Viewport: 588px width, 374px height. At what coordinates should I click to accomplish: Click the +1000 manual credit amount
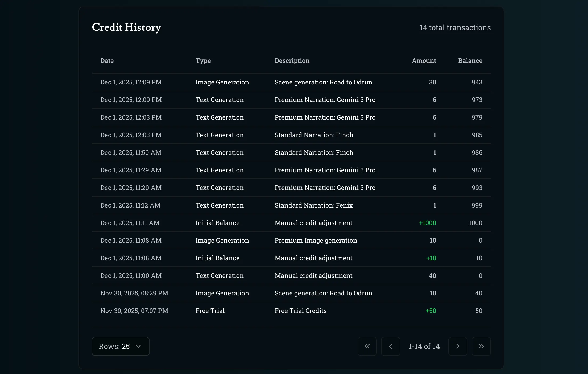tap(427, 223)
